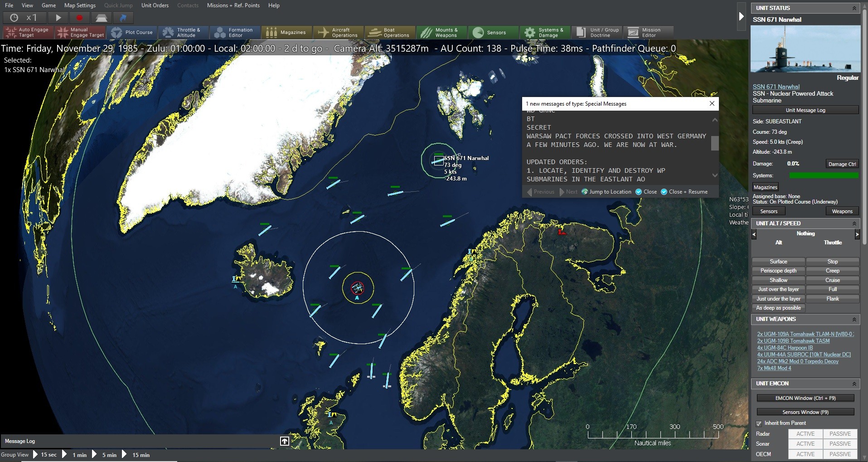868x462 pixels.
Task: Set Sonar to PASSIVE
Action: [x=840, y=443]
